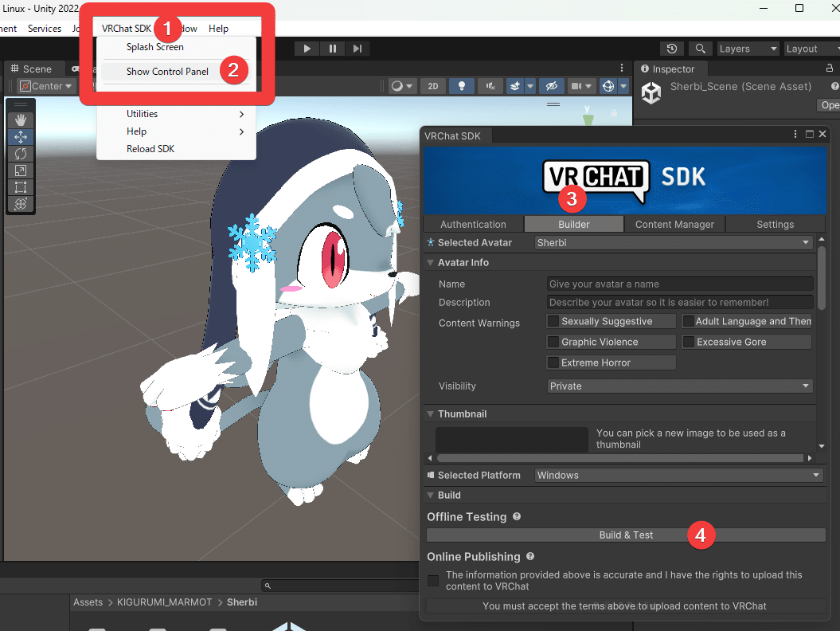Click the avatar Description field
Viewport: 840px width, 631px height.
680,303
